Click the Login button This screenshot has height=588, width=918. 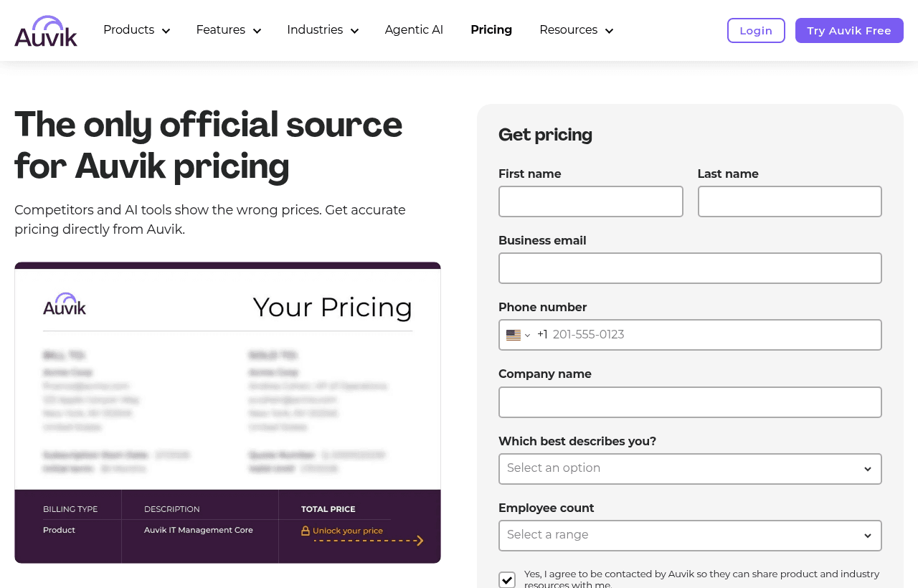[756, 30]
